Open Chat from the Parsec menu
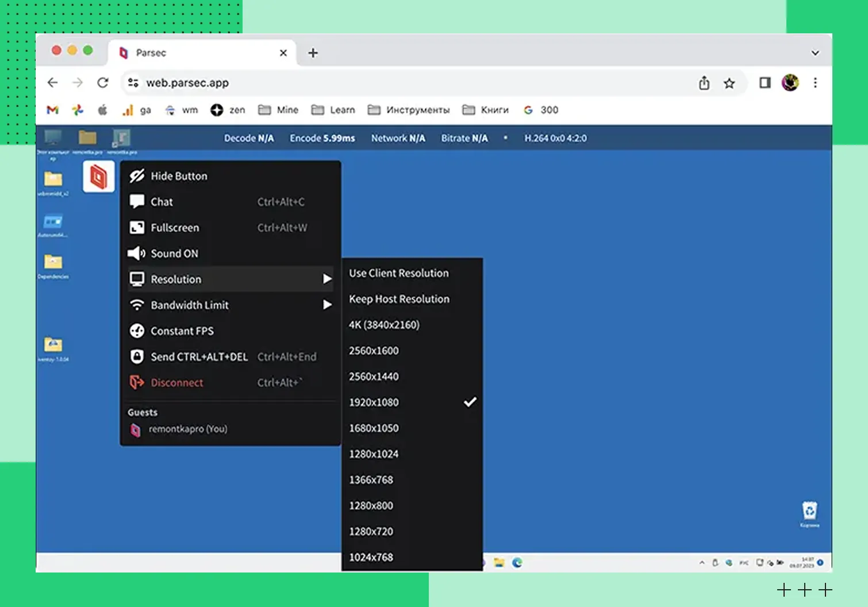 tap(162, 202)
